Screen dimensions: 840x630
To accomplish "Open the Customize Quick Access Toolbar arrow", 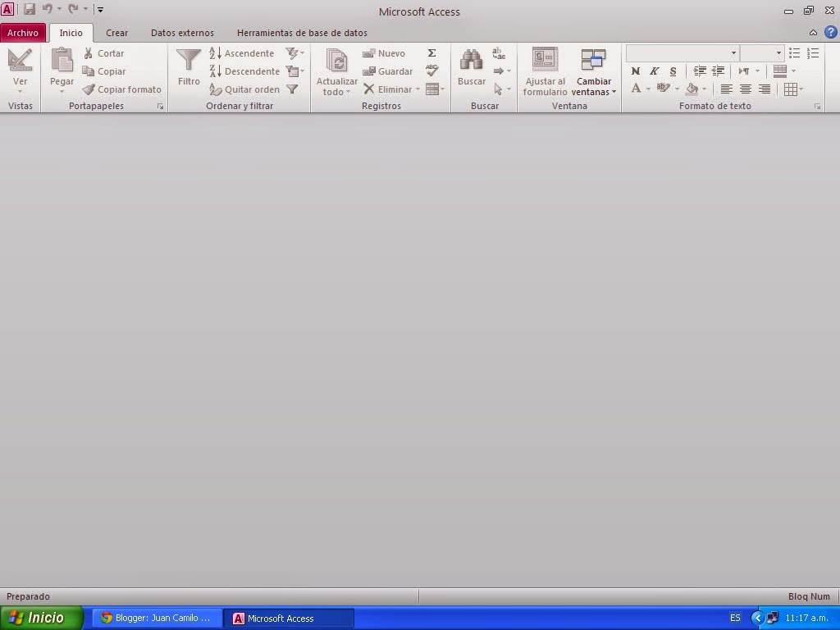I will click(x=100, y=10).
